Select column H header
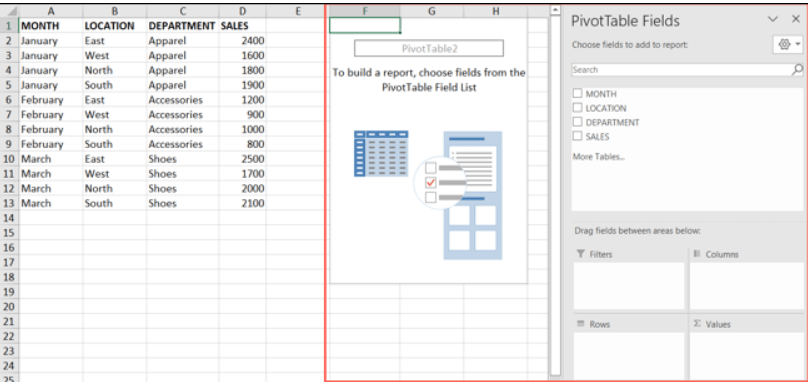The height and width of the screenshot is (382, 808). (495, 10)
